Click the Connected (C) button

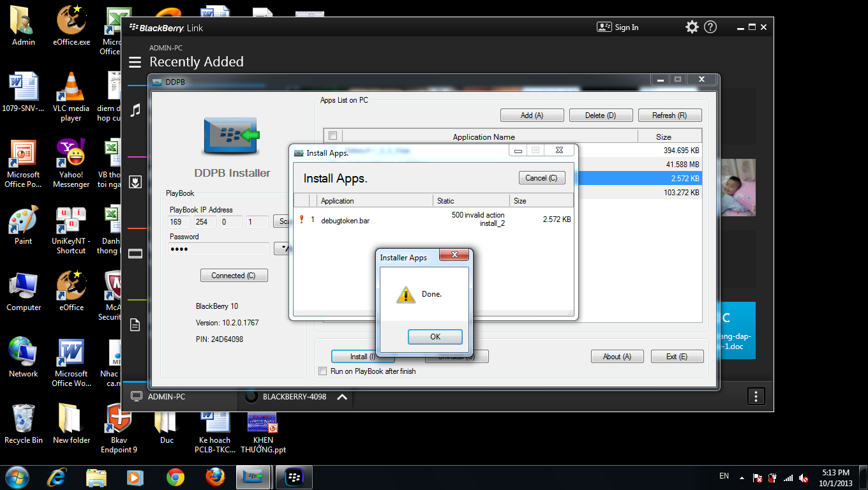coord(234,276)
